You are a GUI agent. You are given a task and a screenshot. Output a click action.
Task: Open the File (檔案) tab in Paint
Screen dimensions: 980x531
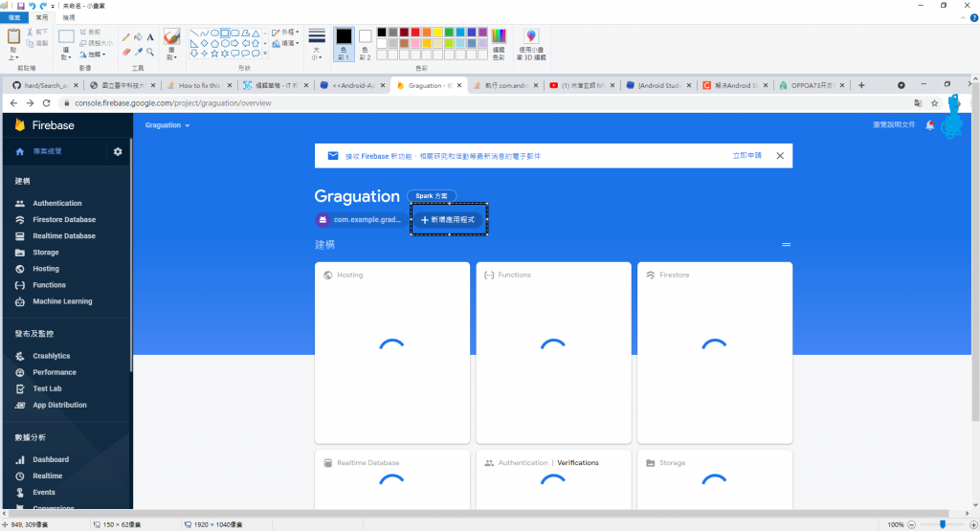click(x=14, y=17)
